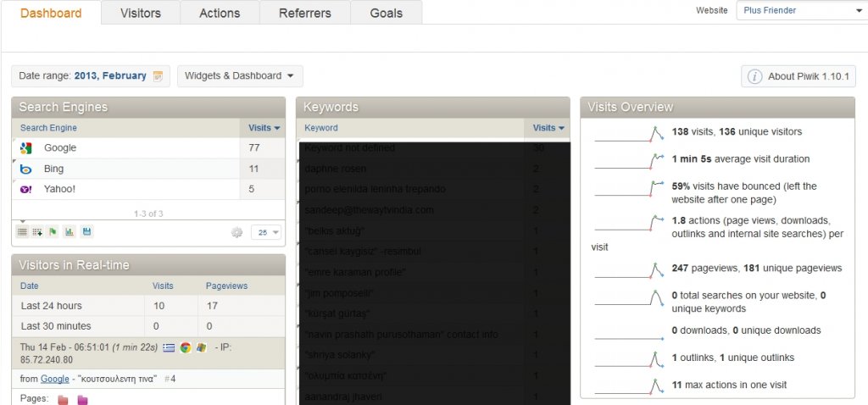Open the rows limit dropdown showing 25

click(x=266, y=232)
